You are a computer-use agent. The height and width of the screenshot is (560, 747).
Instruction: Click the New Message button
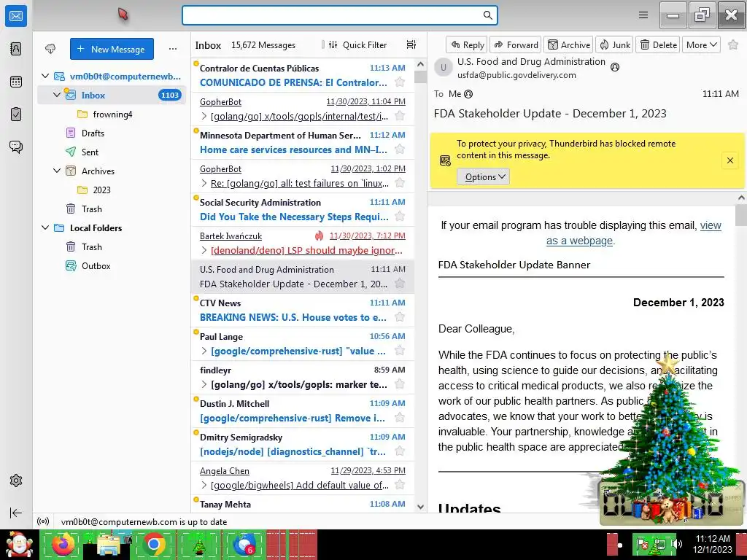click(112, 49)
